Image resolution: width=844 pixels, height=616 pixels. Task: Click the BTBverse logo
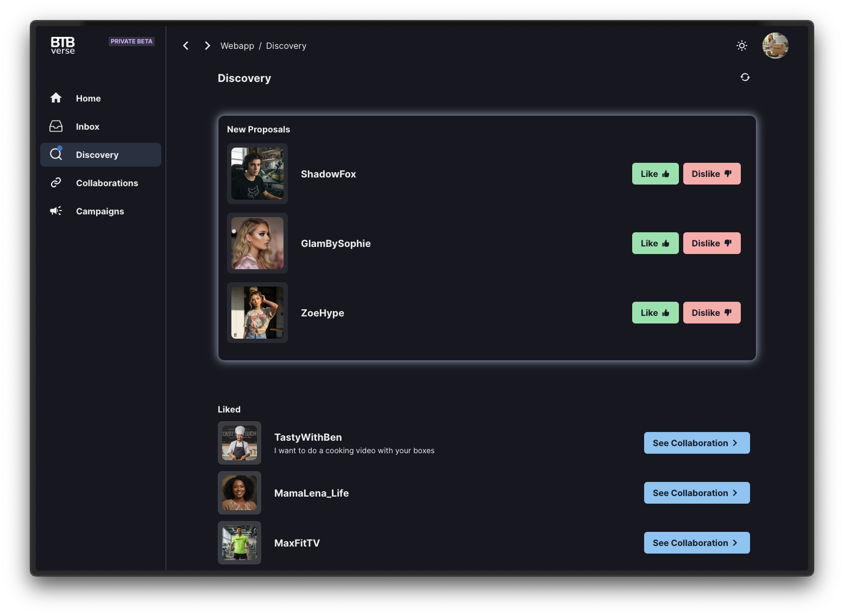62,46
